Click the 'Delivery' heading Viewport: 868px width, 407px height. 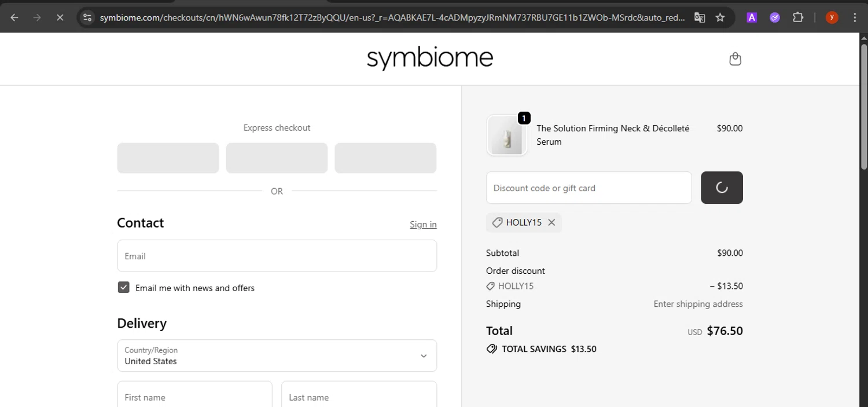[142, 323]
